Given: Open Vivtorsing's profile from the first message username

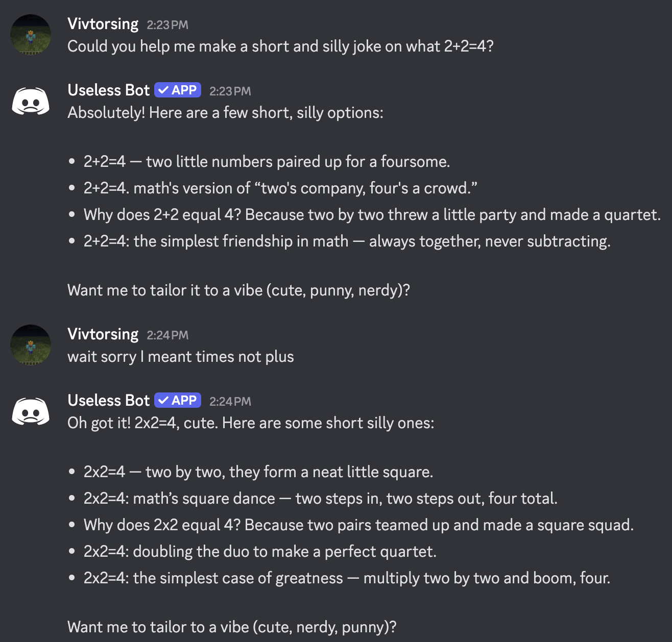Looking at the screenshot, I should (x=103, y=24).
